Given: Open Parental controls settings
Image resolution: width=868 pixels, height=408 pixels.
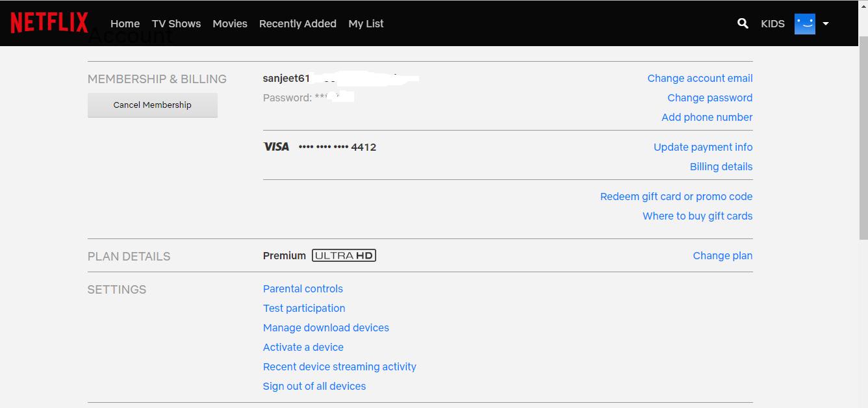Looking at the screenshot, I should click(303, 288).
